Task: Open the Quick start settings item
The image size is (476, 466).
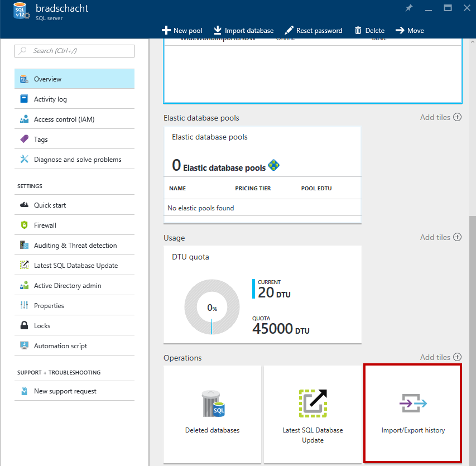Action: click(x=74, y=205)
